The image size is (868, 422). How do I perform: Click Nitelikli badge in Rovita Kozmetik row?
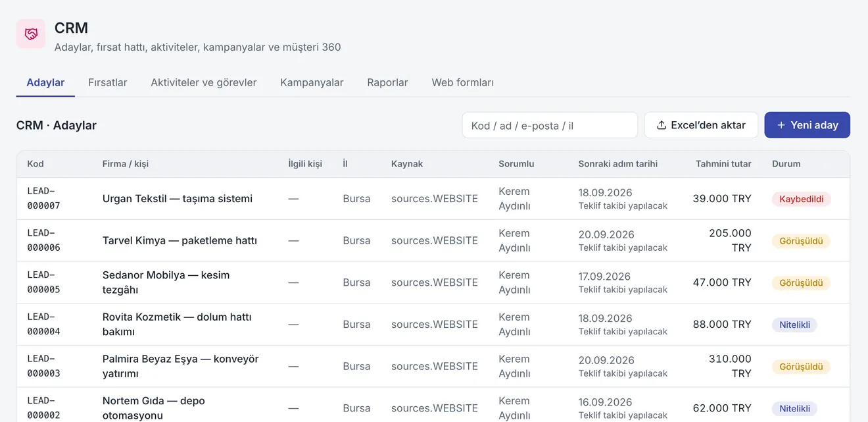tap(794, 325)
